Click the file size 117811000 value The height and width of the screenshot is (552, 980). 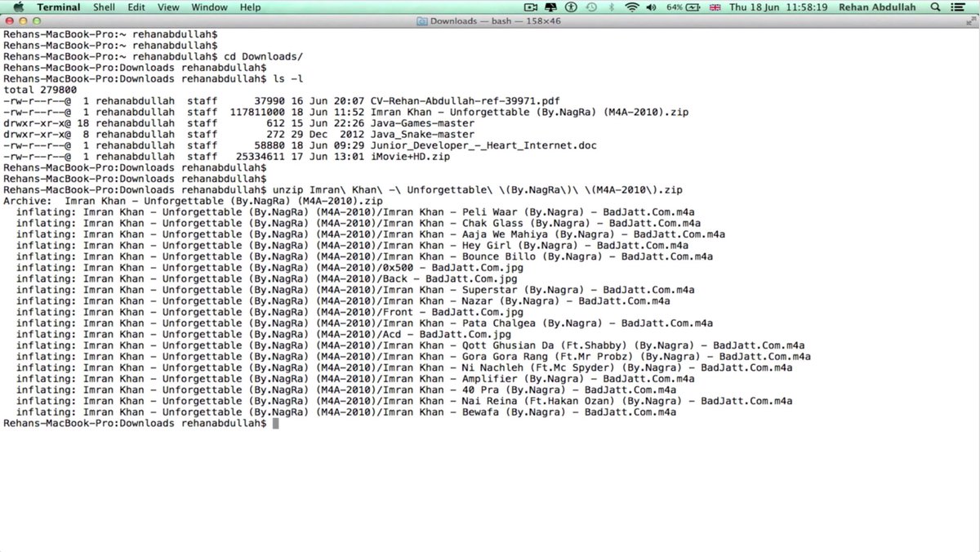257,112
